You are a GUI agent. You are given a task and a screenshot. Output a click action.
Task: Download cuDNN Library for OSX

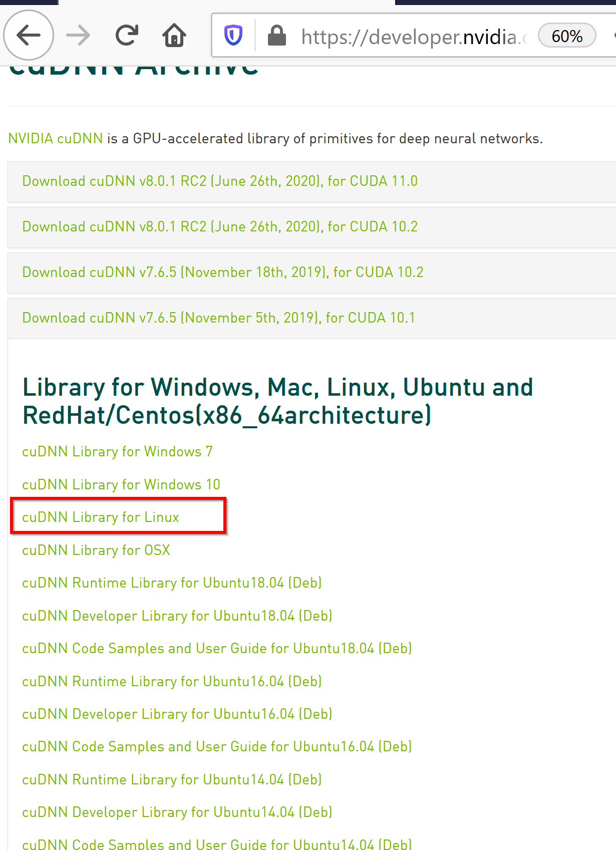tap(96, 550)
